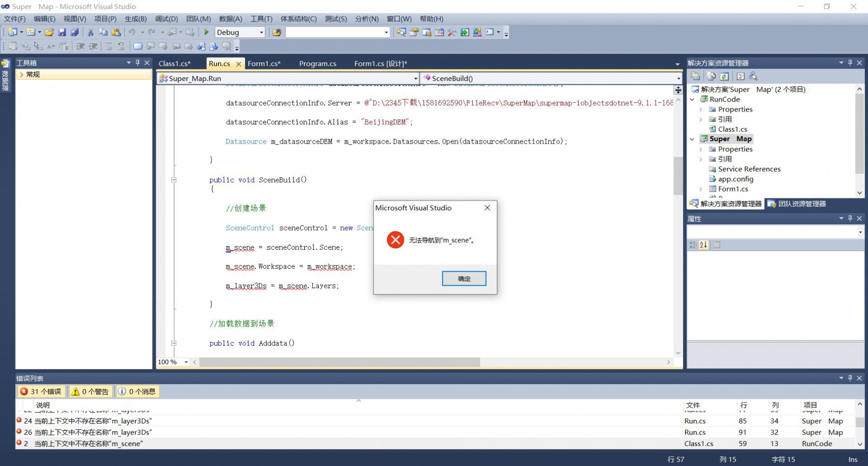
Task: Switch to the Class1.cs* tab
Action: coord(175,64)
